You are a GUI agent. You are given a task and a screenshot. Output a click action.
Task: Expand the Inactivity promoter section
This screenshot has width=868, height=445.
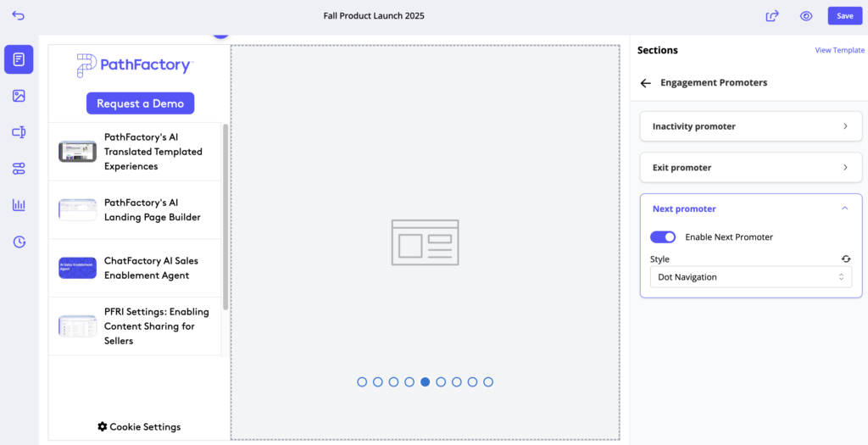[750, 126]
